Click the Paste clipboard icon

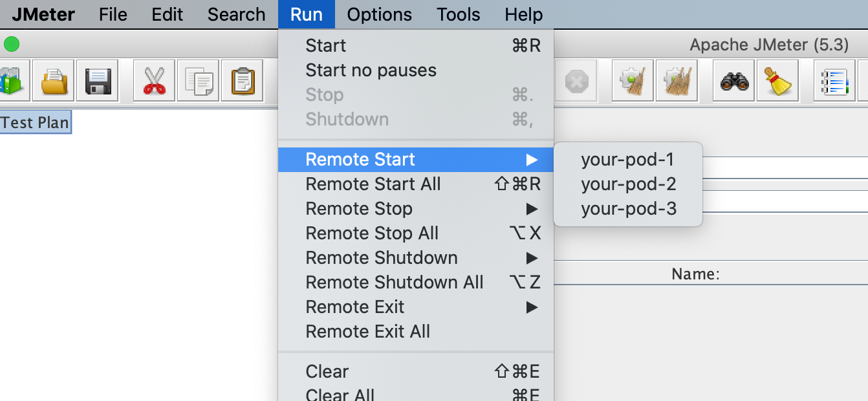[242, 81]
